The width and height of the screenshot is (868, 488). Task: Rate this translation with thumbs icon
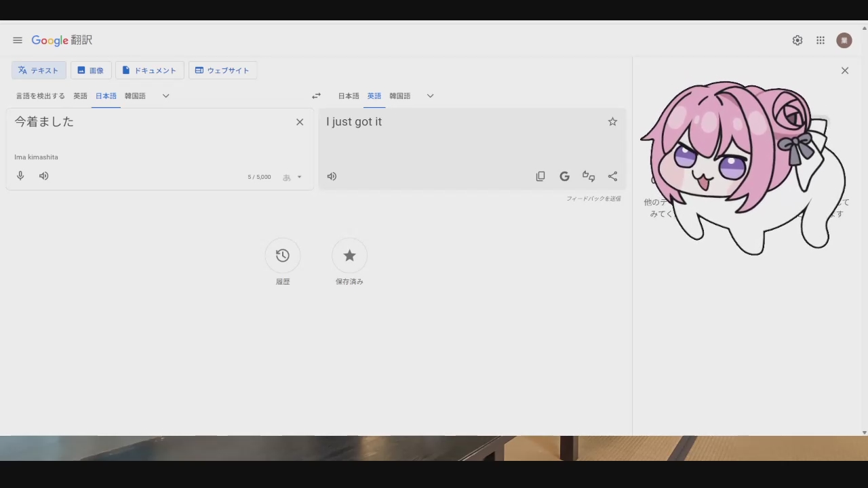click(x=589, y=176)
